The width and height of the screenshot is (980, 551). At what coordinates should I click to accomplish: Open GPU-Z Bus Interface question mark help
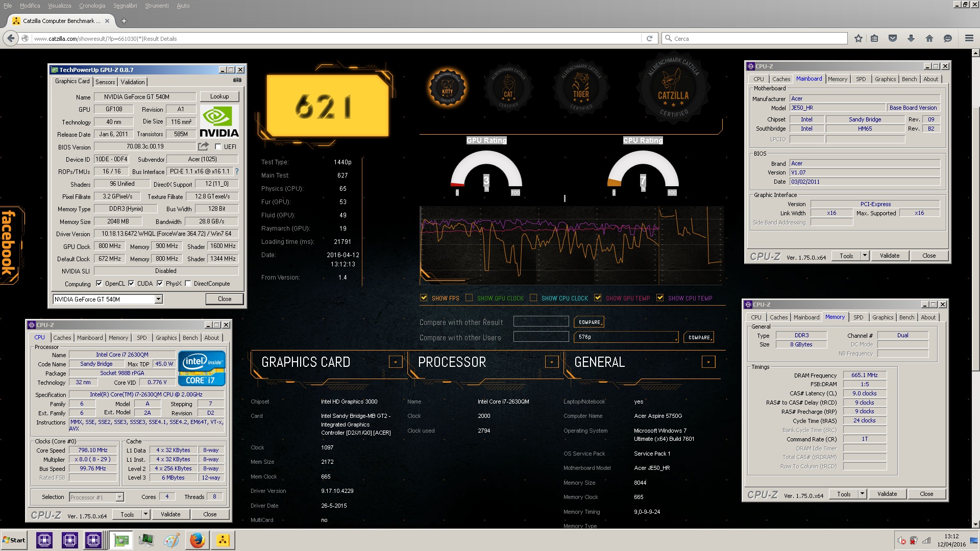237,171
